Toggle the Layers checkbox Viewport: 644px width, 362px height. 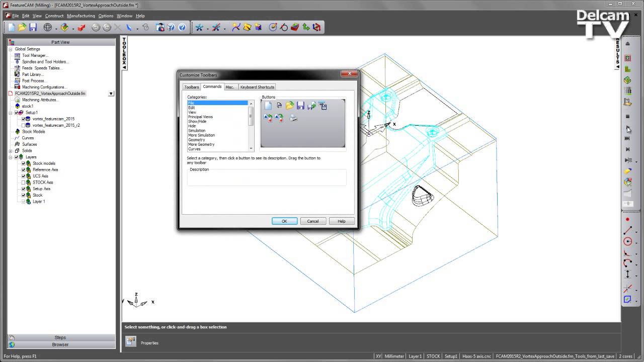point(17,157)
